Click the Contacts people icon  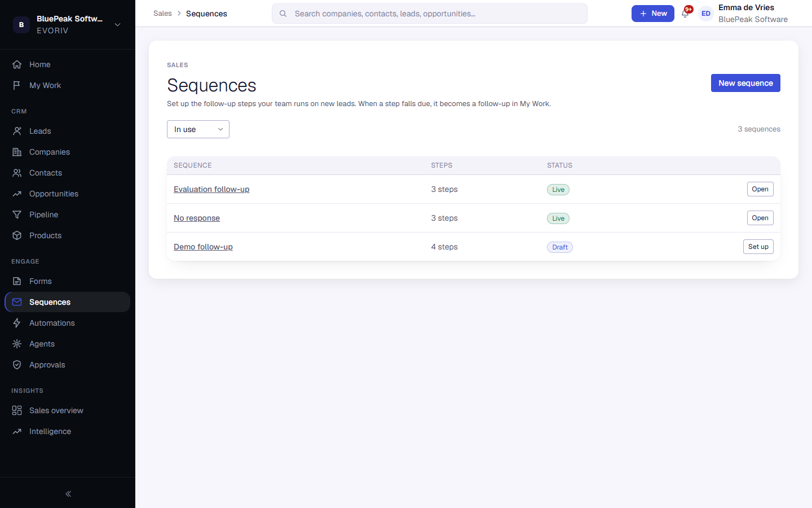click(17, 173)
